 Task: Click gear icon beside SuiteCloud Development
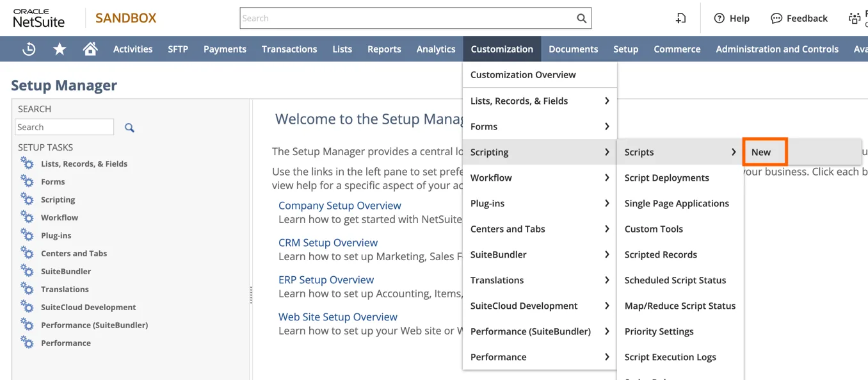coord(27,307)
